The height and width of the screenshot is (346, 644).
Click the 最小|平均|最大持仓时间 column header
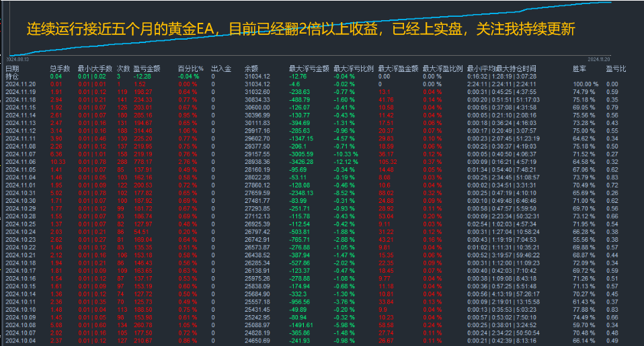point(501,69)
